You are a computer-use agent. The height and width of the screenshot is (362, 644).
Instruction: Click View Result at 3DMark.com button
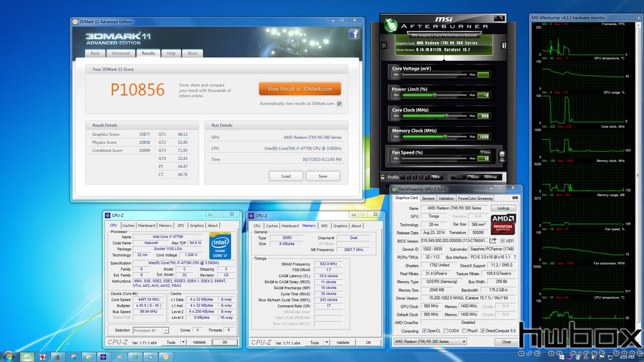pyautogui.click(x=300, y=89)
